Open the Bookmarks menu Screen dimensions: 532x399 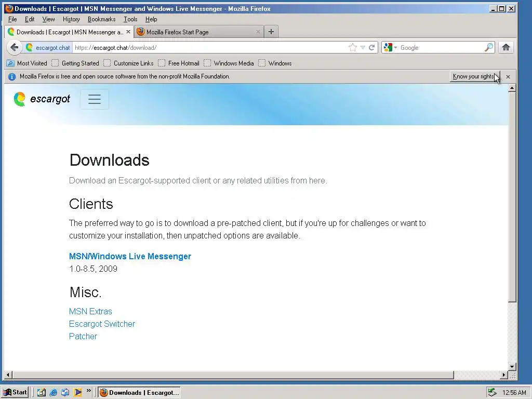[101, 19]
